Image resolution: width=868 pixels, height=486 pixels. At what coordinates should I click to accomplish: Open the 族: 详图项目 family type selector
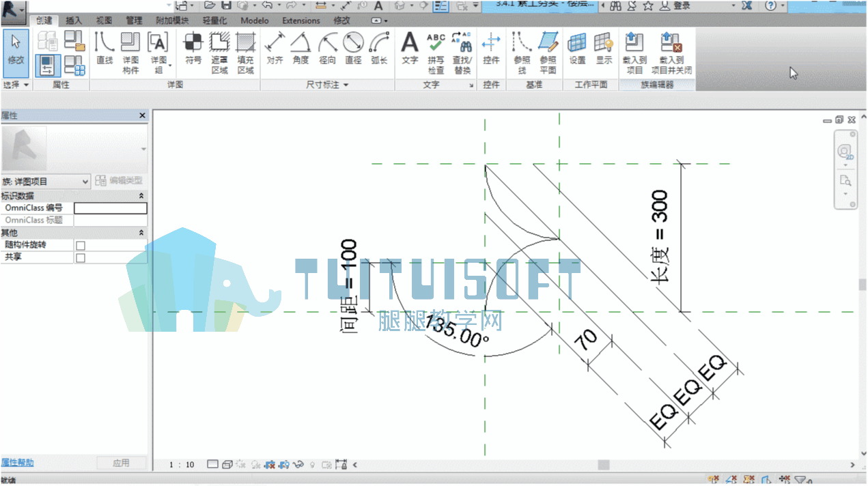(x=46, y=182)
